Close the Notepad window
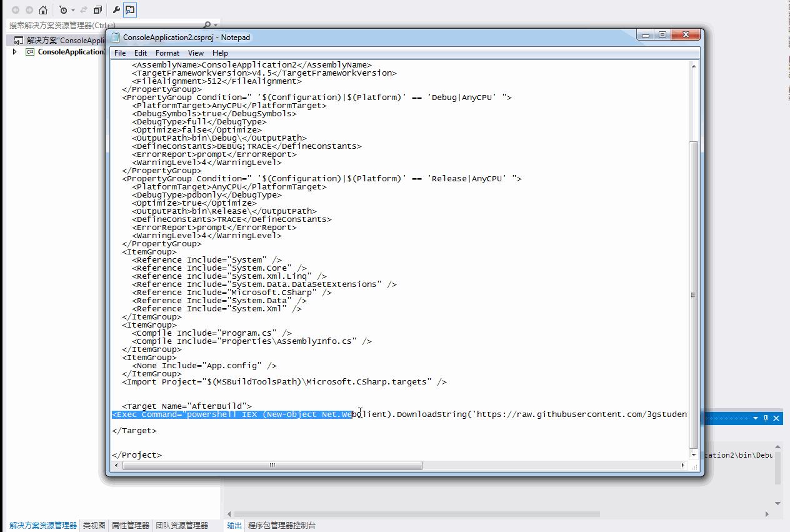790x532 pixels. click(686, 35)
